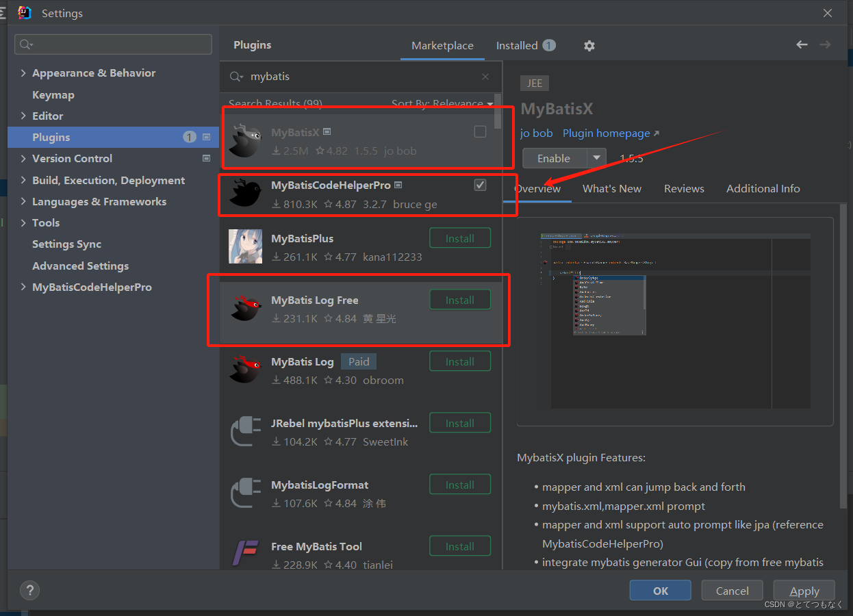Open the plugin manager settings gear icon
The width and height of the screenshot is (853, 616).
(589, 45)
